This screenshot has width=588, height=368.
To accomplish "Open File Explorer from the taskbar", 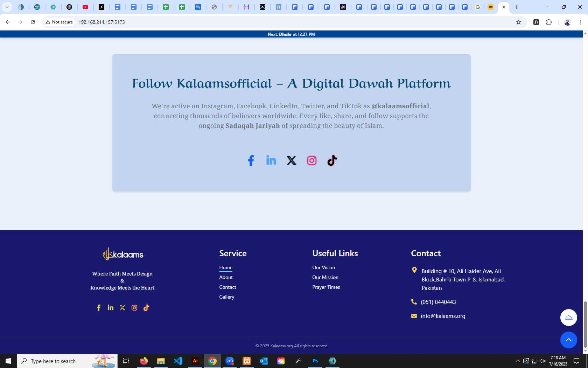I will [161, 361].
